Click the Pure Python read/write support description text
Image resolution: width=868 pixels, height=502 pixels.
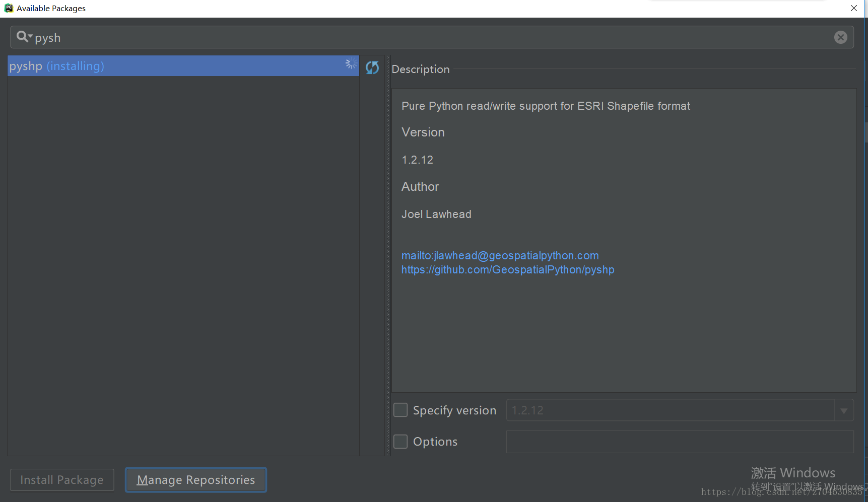(546, 106)
